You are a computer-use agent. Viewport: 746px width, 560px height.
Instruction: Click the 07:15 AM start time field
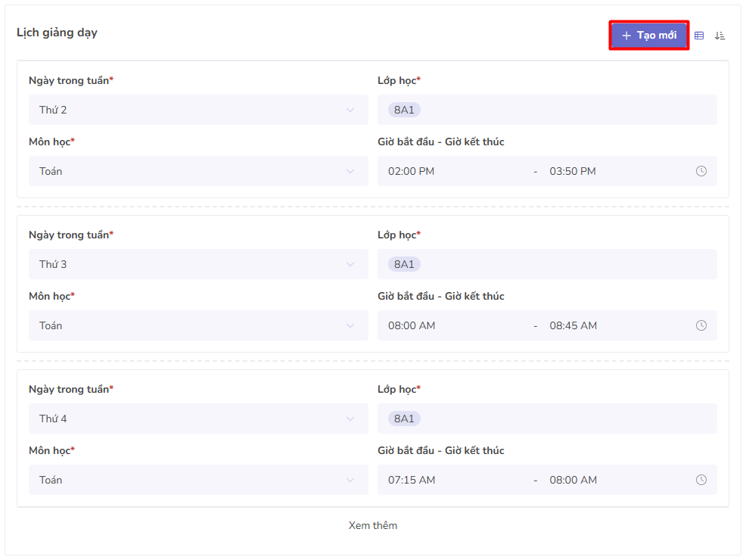(x=412, y=480)
